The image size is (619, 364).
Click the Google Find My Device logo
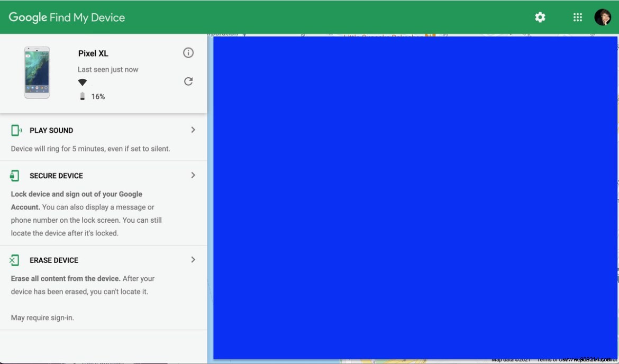click(x=67, y=16)
